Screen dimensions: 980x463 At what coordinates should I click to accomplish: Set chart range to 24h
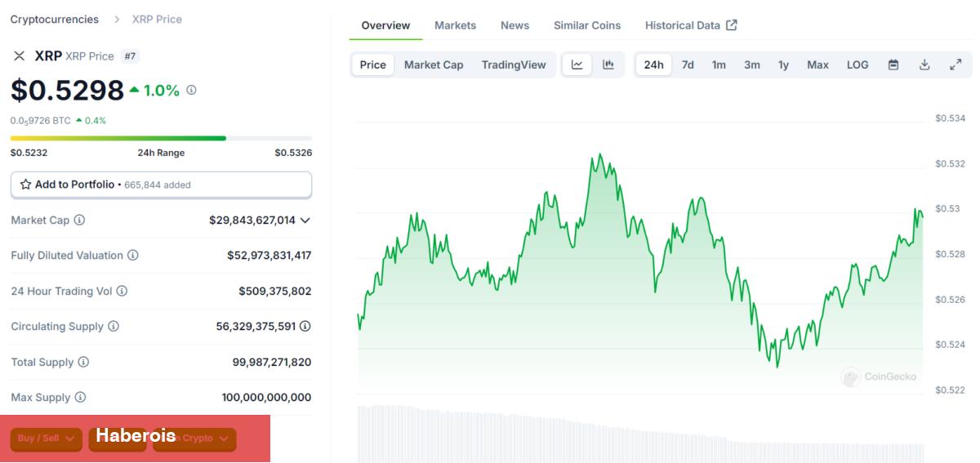click(x=653, y=65)
